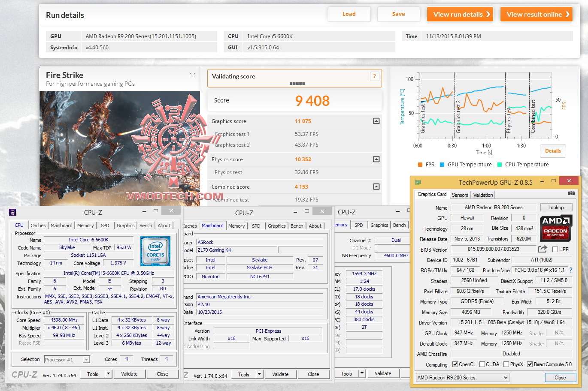
Task: Click Close button in Mainboard CPU-Z window
Action: click(x=313, y=374)
